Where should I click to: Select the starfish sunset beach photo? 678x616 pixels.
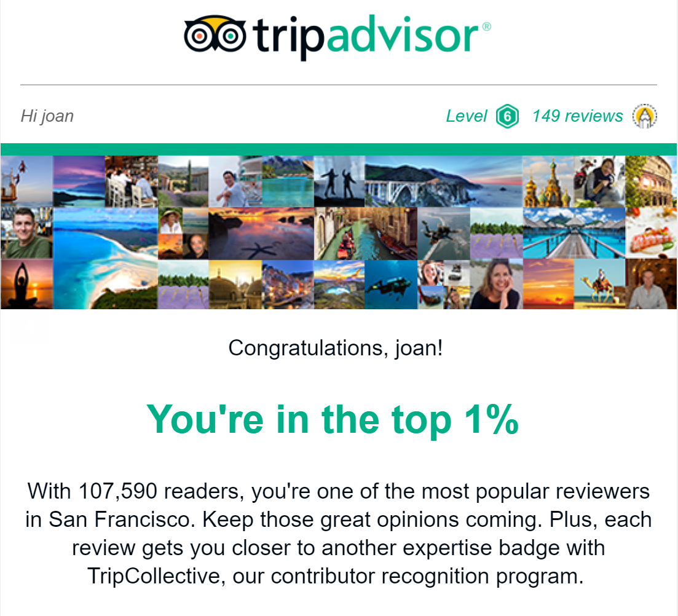[261, 234]
